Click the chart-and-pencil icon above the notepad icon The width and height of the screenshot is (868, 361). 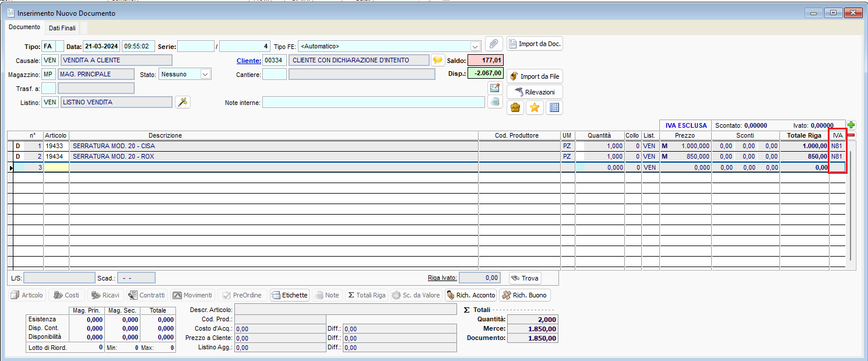tap(494, 87)
